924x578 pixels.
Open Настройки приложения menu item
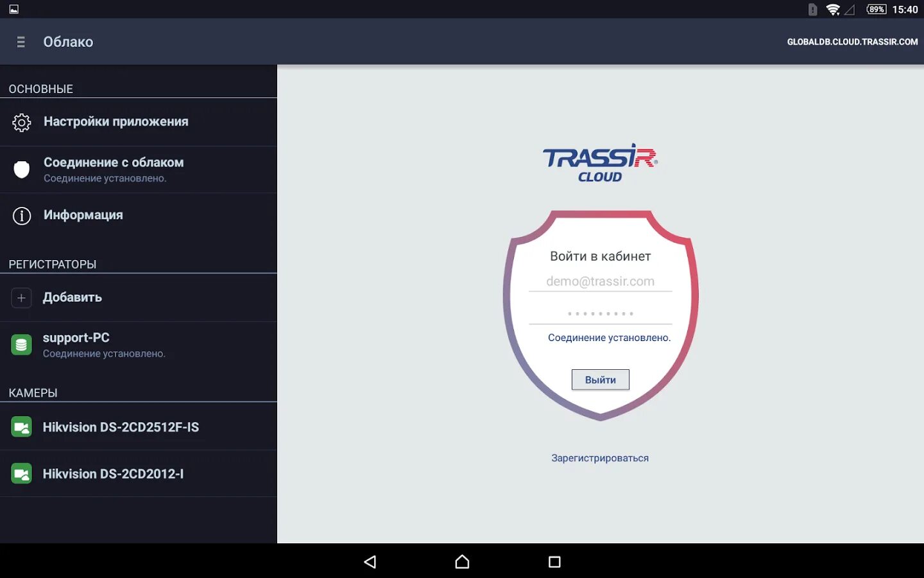(139, 122)
